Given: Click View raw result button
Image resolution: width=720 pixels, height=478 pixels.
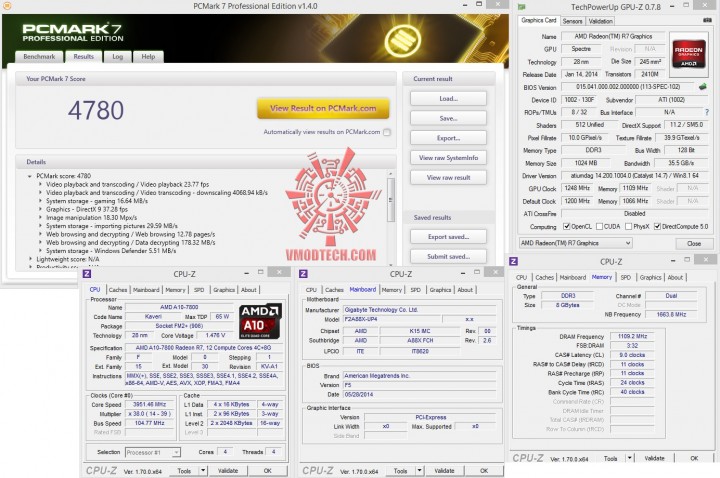Looking at the screenshot, I should point(448,177).
